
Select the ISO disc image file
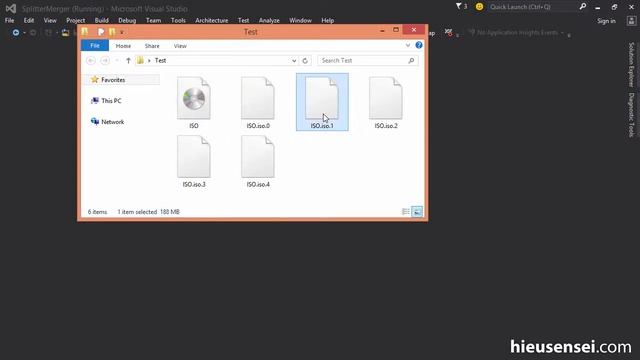click(x=194, y=103)
